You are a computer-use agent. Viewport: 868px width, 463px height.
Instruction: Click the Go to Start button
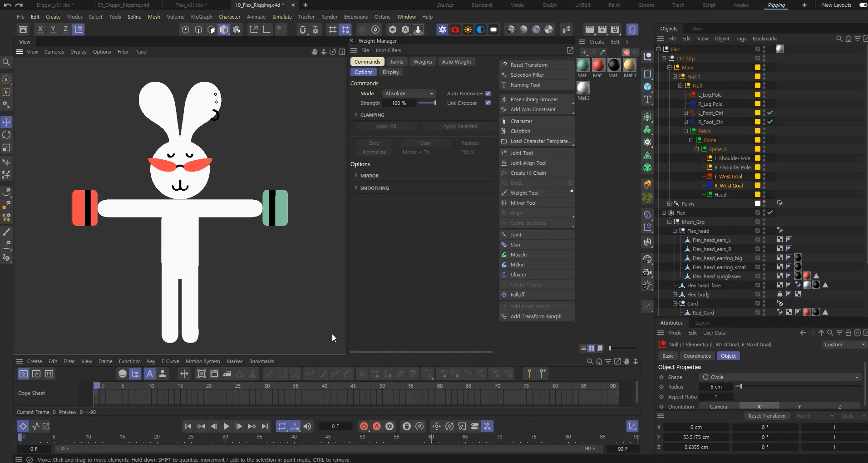coord(188,426)
